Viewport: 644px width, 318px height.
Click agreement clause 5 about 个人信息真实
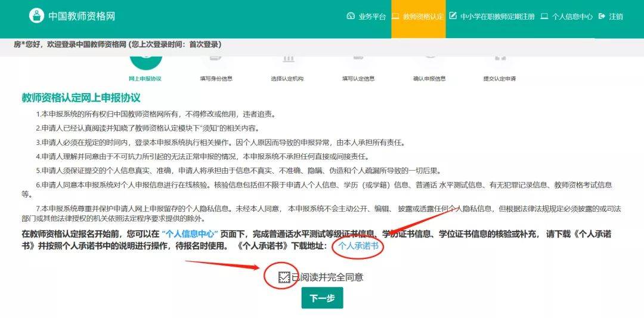238,171
